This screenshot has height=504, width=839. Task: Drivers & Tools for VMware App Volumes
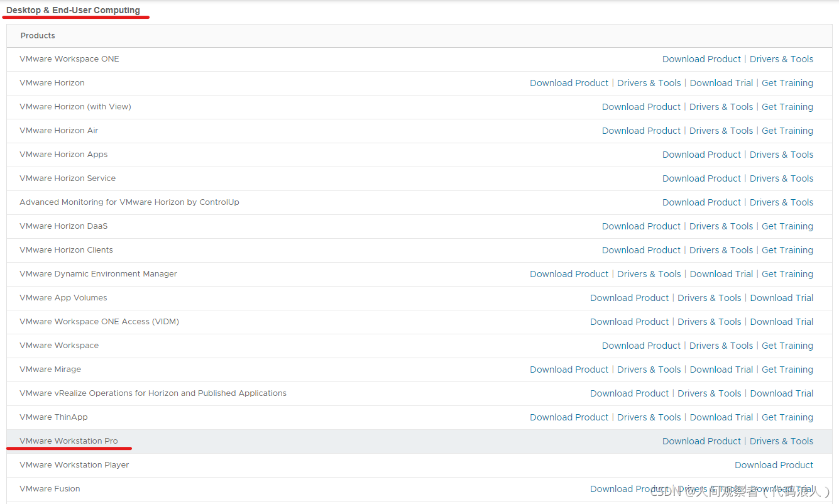709,298
